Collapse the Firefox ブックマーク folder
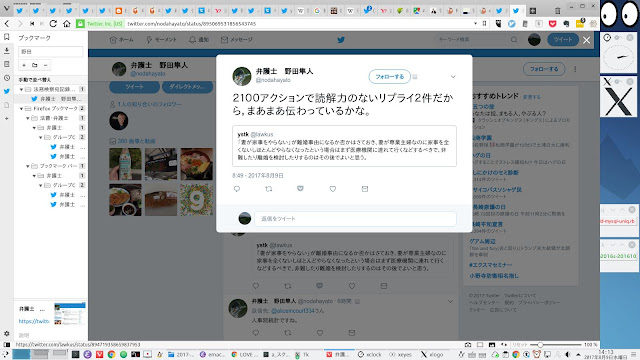640x360 pixels. pyautogui.click(x=21, y=109)
